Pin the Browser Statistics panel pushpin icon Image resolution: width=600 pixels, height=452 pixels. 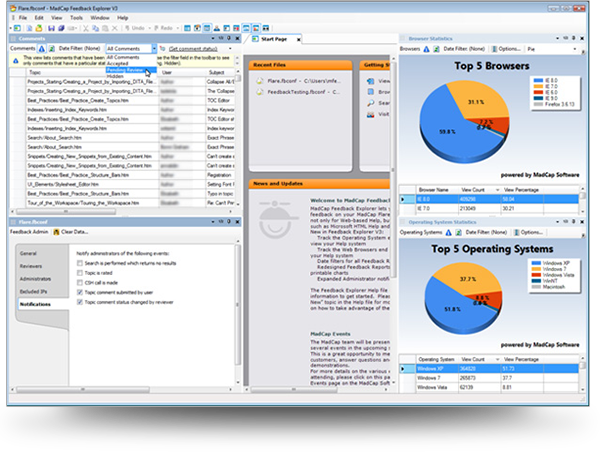[573, 38]
